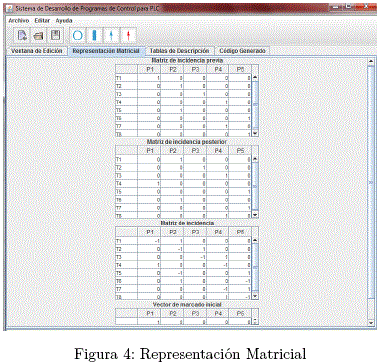Click the main panel scrollbar down arrow
The height and width of the screenshot is (362, 380).
click(371, 323)
